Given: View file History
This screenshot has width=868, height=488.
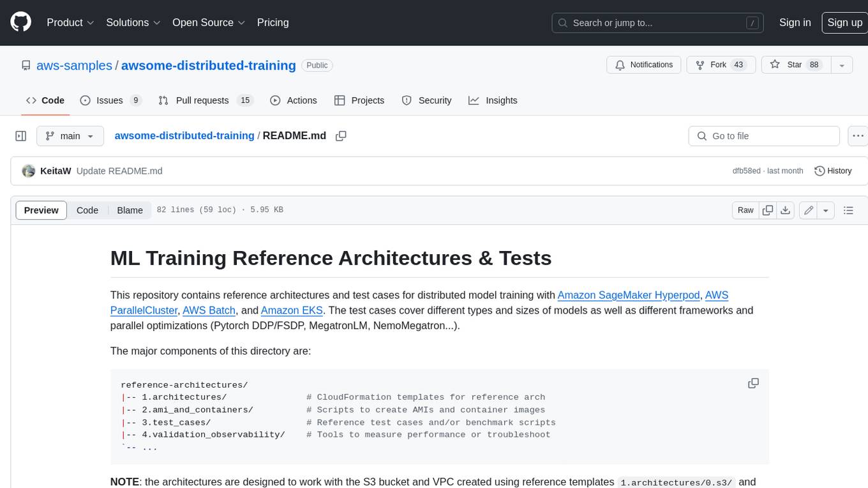Looking at the screenshot, I should pos(833,171).
